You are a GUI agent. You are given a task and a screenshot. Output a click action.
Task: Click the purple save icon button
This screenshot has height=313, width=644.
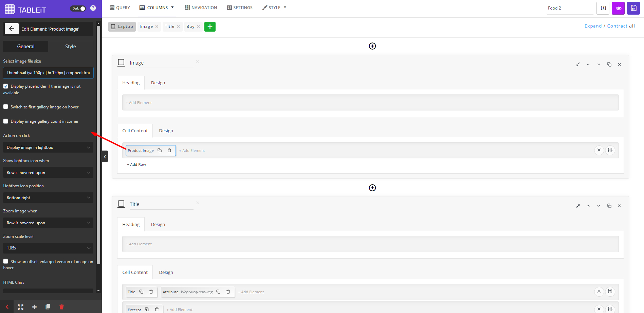pyautogui.click(x=633, y=8)
